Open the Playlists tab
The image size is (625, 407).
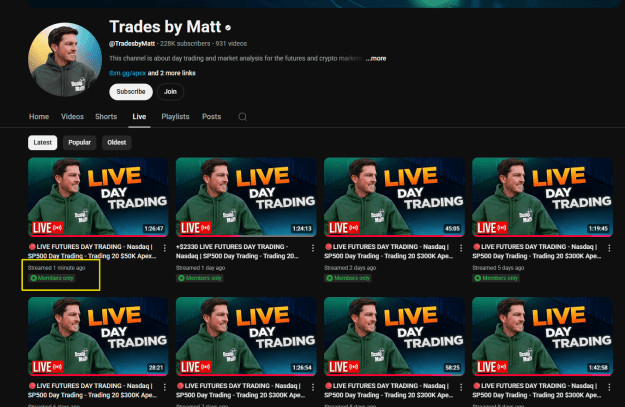pyautogui.click(x=175, y=117)
